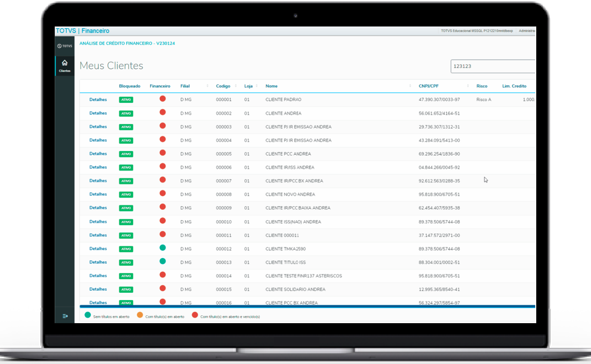Open Detalhes for CLIENTE NOVO ANDREA
This screenshot has height=364, width=591.
click(98, 194)
